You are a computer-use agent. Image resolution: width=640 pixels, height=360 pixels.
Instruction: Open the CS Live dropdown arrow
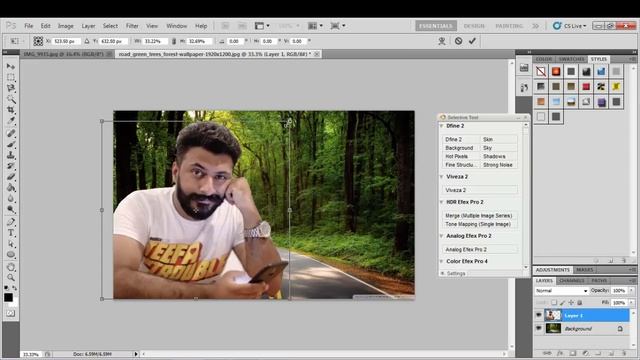(x=584, y=26)
